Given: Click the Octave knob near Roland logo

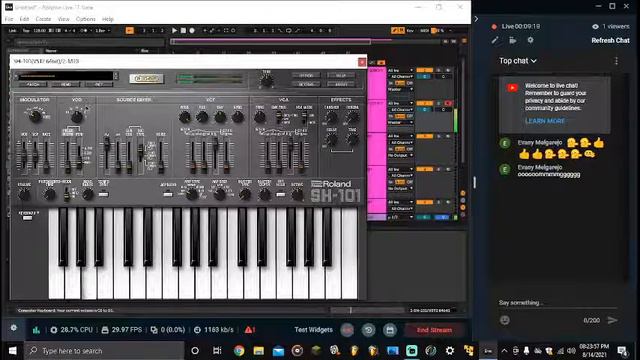Looking at the screenshot, I should click(297, 195).
